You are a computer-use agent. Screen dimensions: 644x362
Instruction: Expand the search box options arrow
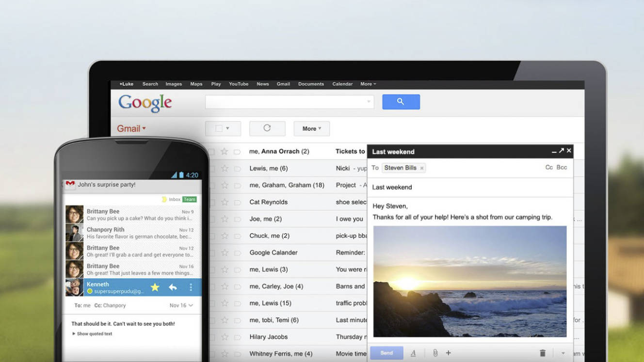coord(369,102)
